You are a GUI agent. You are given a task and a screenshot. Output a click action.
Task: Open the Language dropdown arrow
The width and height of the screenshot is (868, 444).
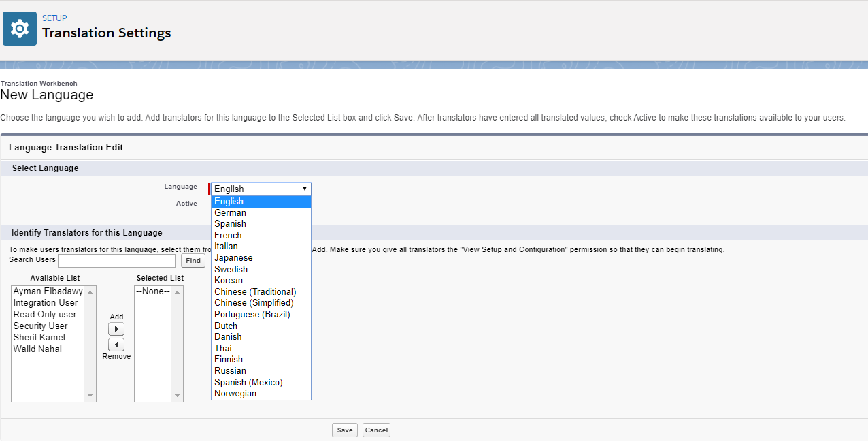coord(305,189)
